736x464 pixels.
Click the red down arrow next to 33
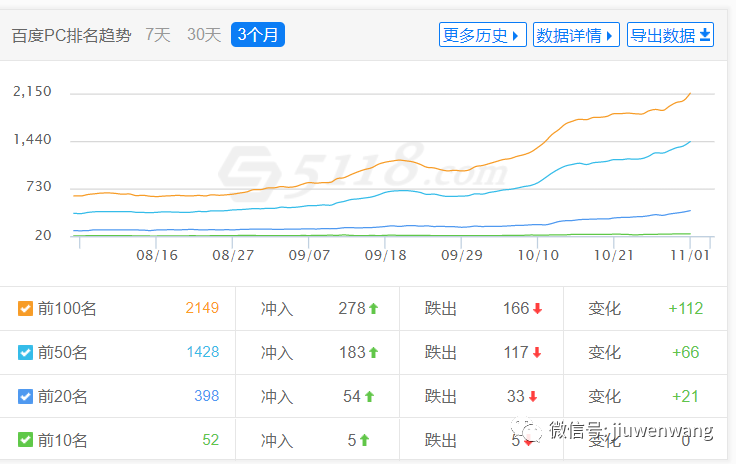(x=533, y=396)
